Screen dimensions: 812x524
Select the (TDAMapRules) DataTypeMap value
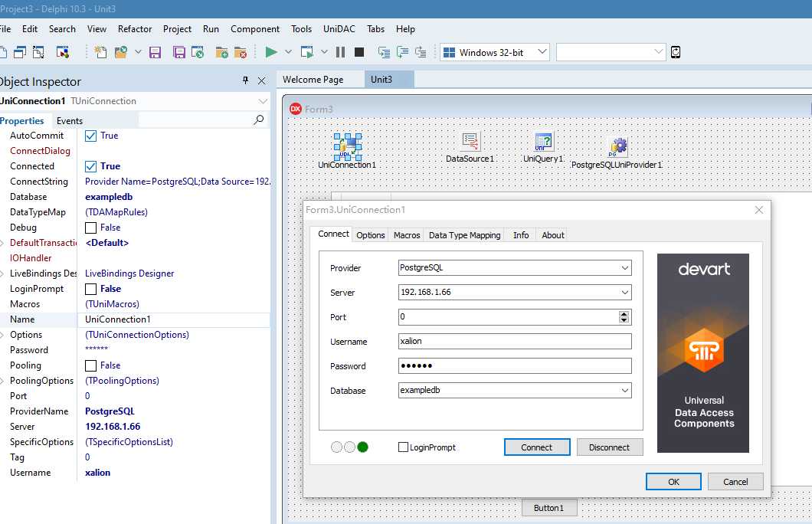(116, 212)
